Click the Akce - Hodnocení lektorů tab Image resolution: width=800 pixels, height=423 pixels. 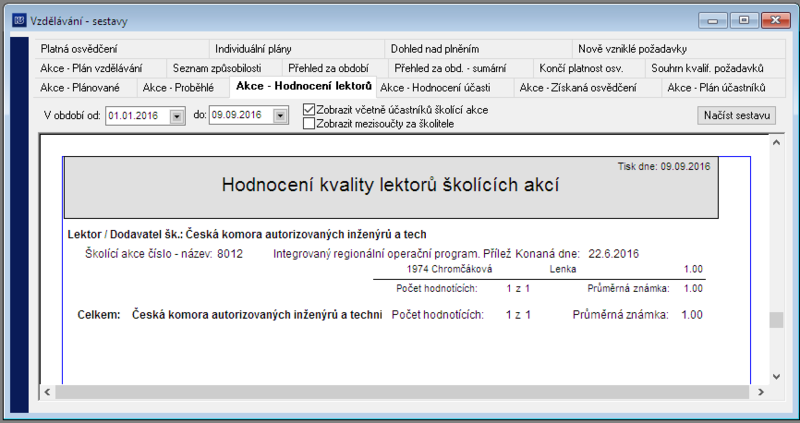click(x=304, y=86)
